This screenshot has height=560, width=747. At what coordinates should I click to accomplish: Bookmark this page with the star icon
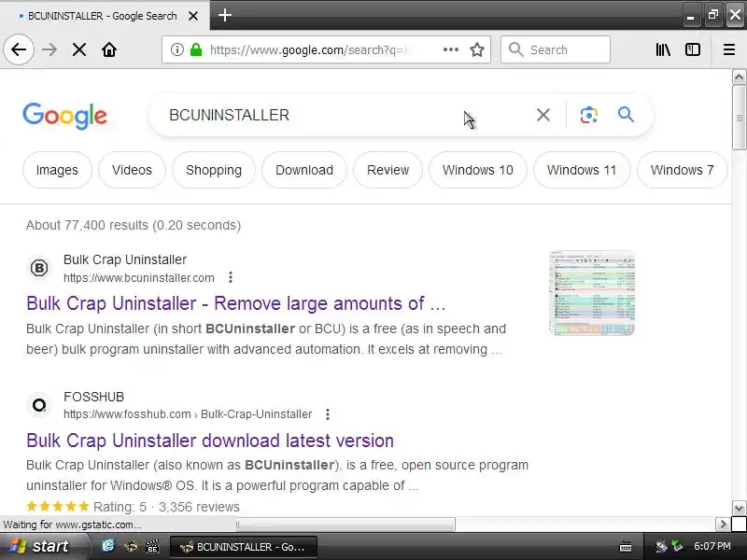(477, 49)
